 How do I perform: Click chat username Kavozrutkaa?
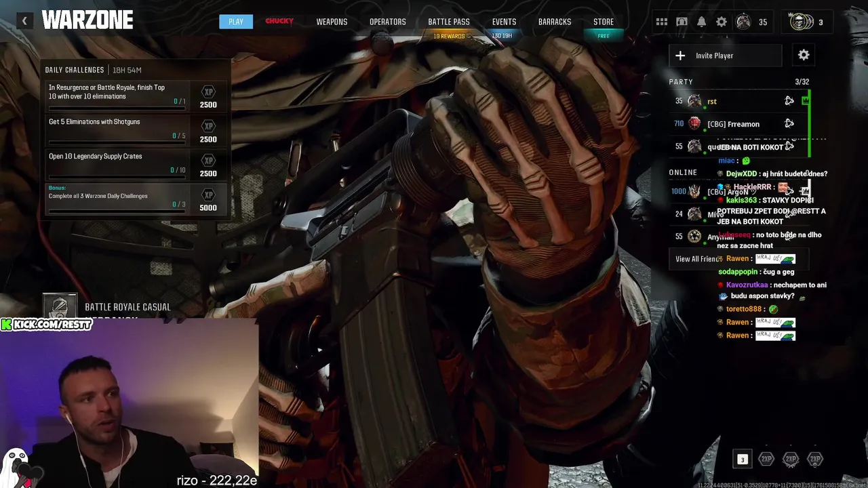click(x=747, y=285)
